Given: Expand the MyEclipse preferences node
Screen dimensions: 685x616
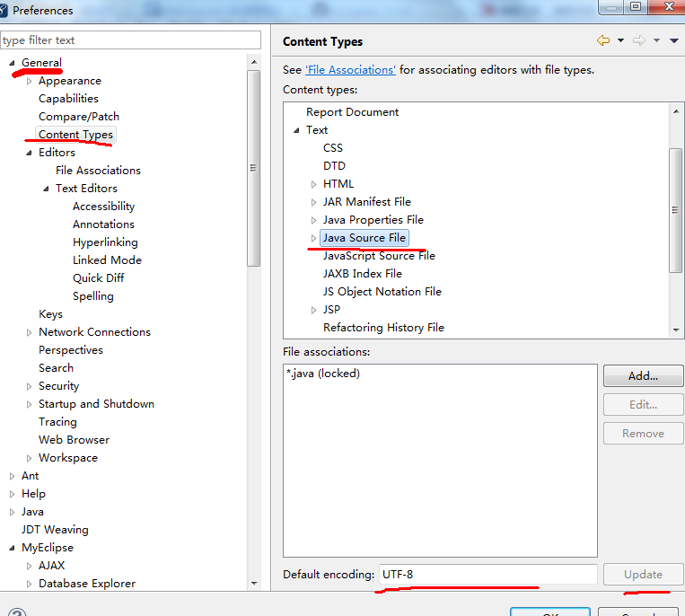Looking at the screenshot, I should [13, 548].
